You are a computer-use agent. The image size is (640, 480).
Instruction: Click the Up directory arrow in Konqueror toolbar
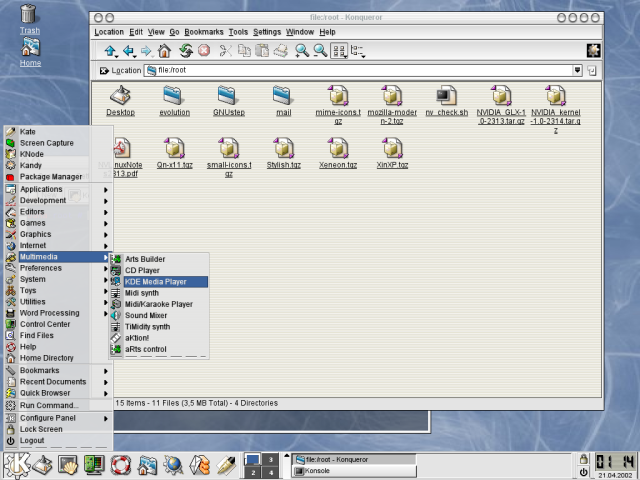[110, 51]
